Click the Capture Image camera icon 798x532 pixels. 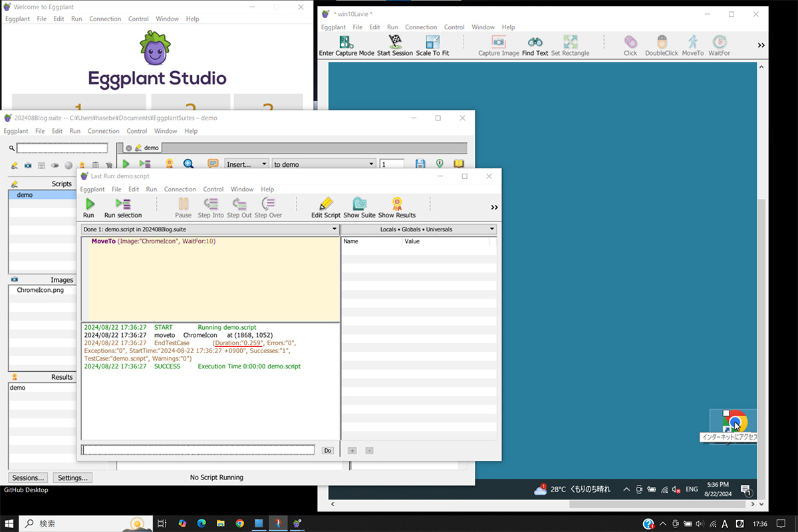coord(498,42)
